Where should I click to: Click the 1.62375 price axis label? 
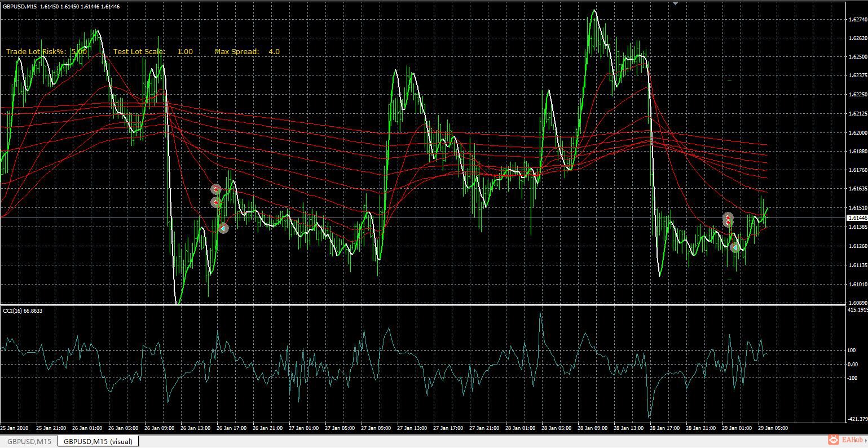click(x=857, y=76)
